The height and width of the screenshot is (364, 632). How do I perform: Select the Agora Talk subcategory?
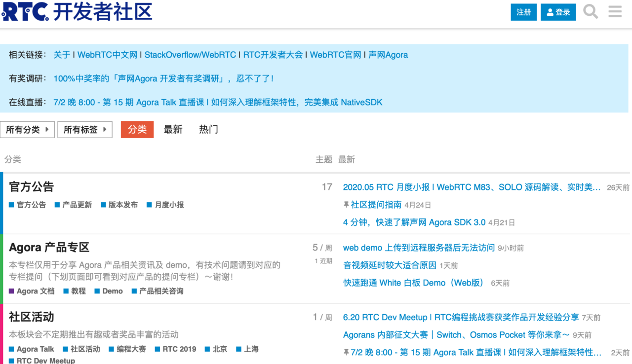[x=32, y=349]
